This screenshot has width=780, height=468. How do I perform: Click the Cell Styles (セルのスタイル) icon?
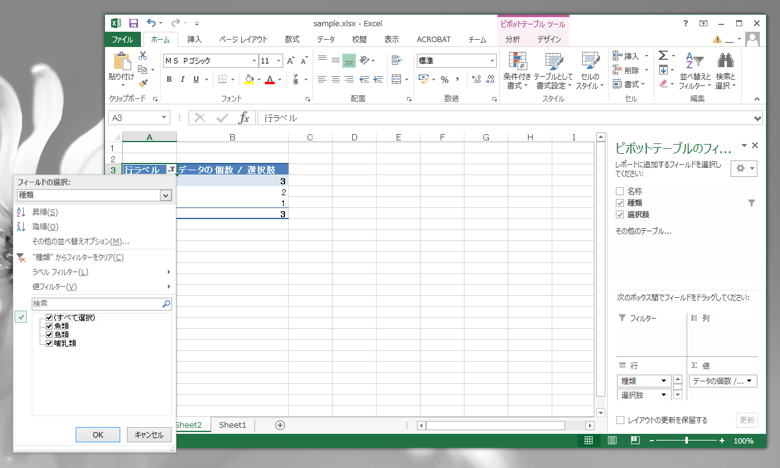[590, 61]
